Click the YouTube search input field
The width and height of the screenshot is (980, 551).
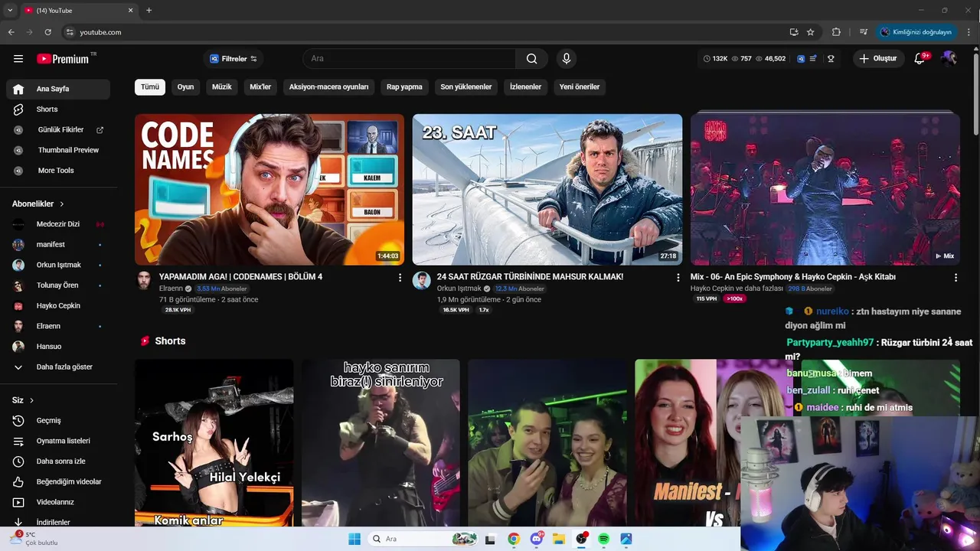pyautogui.click(x=410, y=59)
